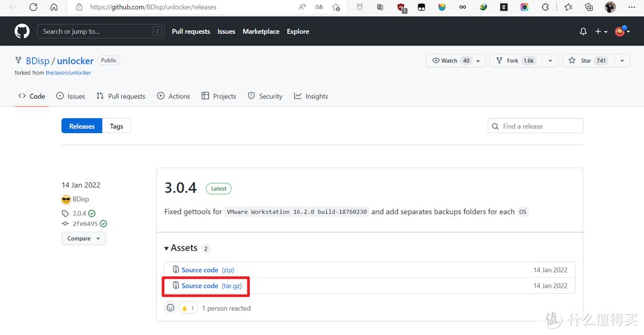Go to the browser home page icon

click(x=54, y=7)
